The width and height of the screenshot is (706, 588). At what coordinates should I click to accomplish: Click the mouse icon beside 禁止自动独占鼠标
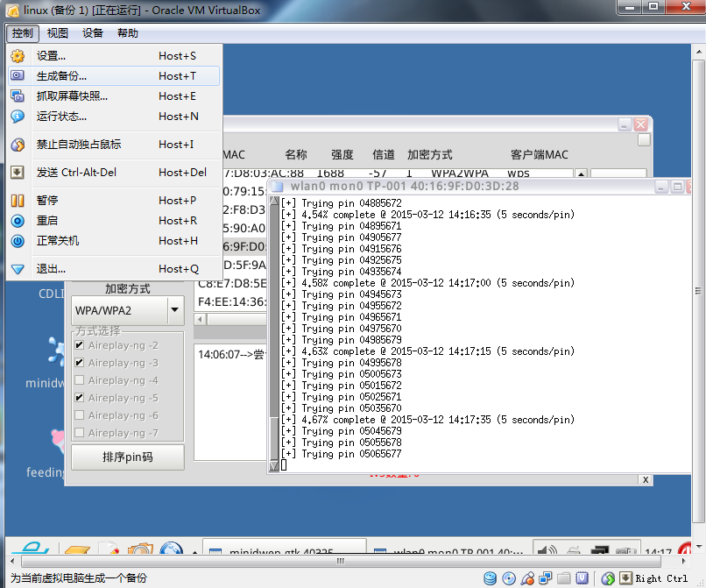(18, 145)
